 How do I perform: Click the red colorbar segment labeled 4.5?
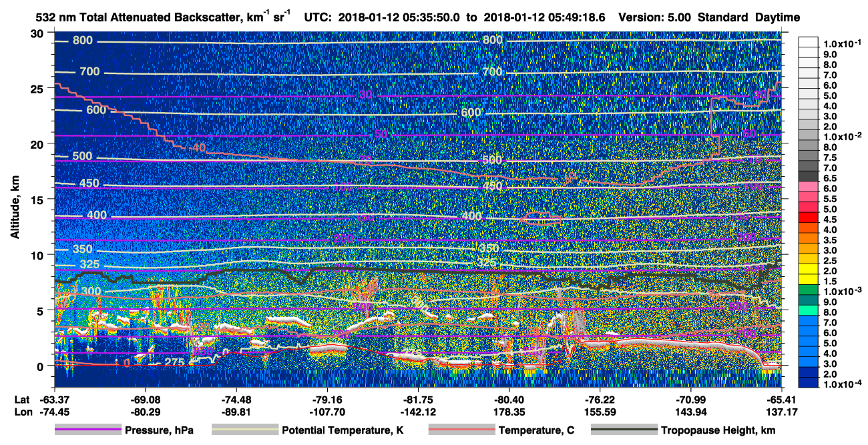809,218
